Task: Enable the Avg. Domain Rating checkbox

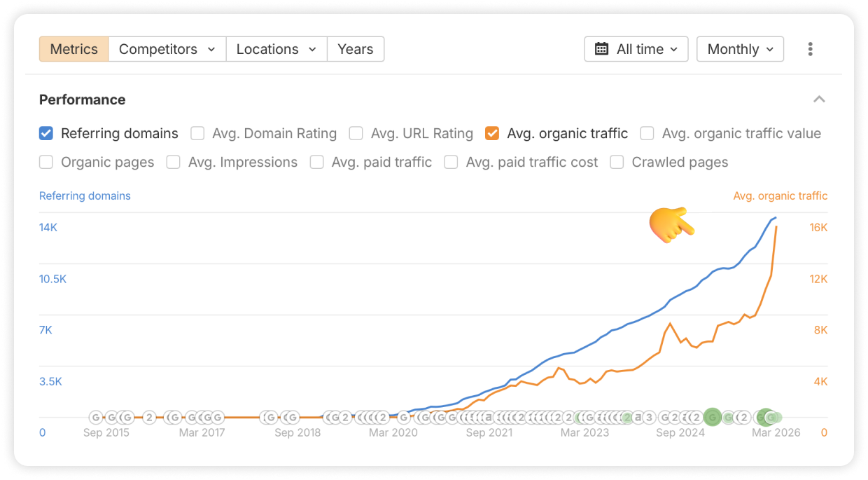Action: pos(197,133)
